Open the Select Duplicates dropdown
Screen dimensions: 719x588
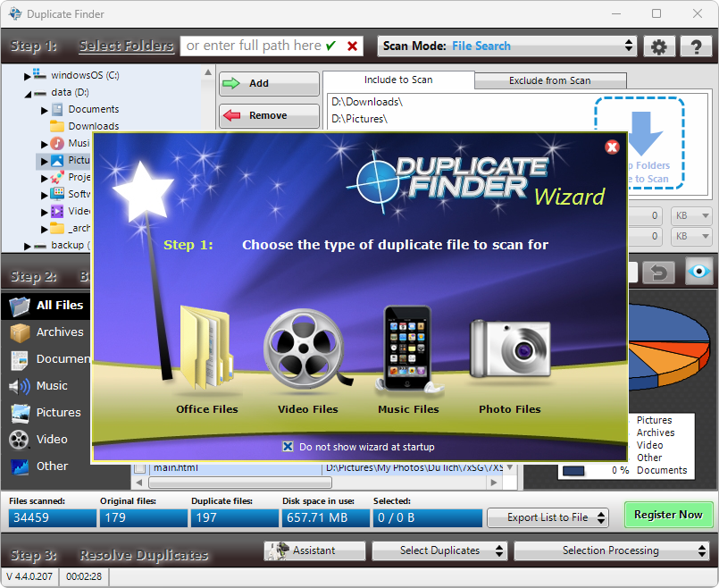point(439,550)
